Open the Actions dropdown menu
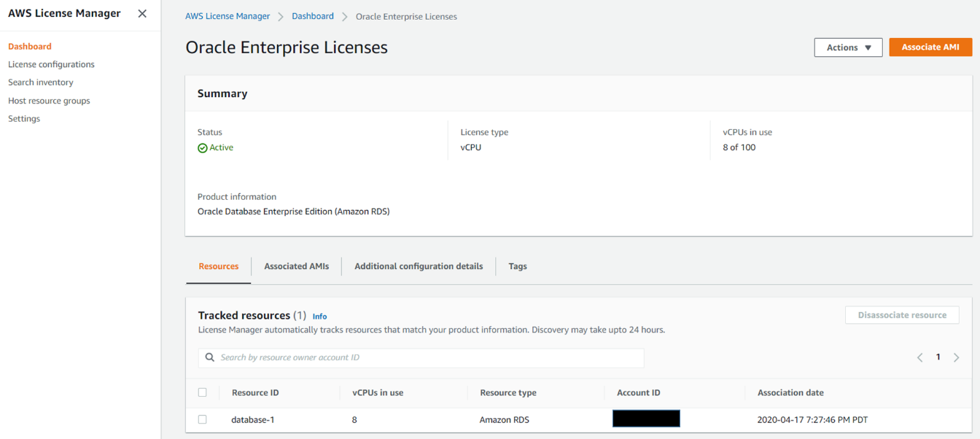Image resolution: width=980 pixels, height=439 pixels. (849, 47)
